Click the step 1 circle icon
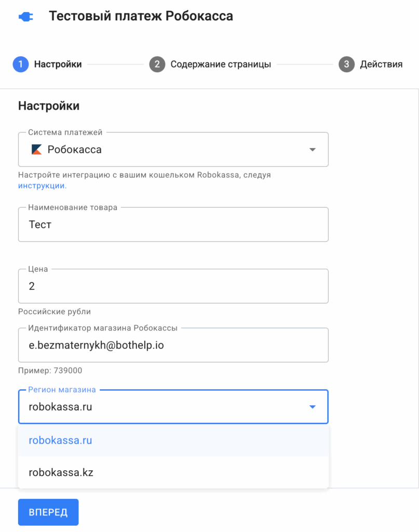Viewport: 419px width, 532px height. tap(21, 64)
